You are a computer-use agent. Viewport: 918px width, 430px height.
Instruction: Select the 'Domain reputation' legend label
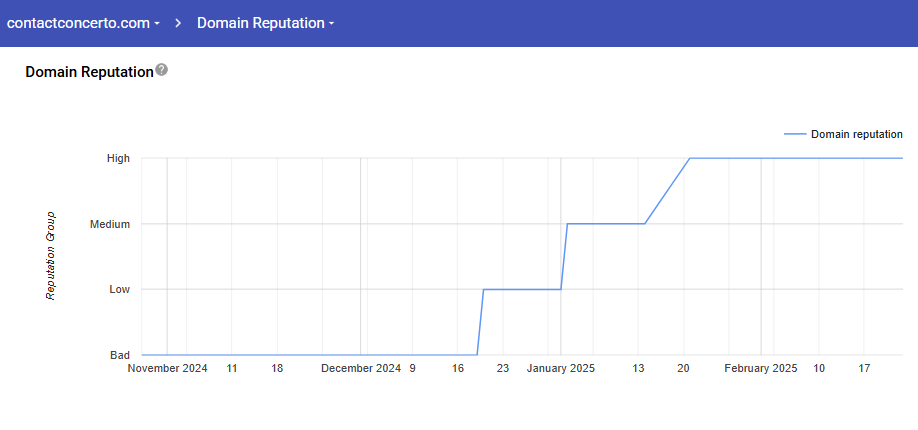[x=856, y=134]
